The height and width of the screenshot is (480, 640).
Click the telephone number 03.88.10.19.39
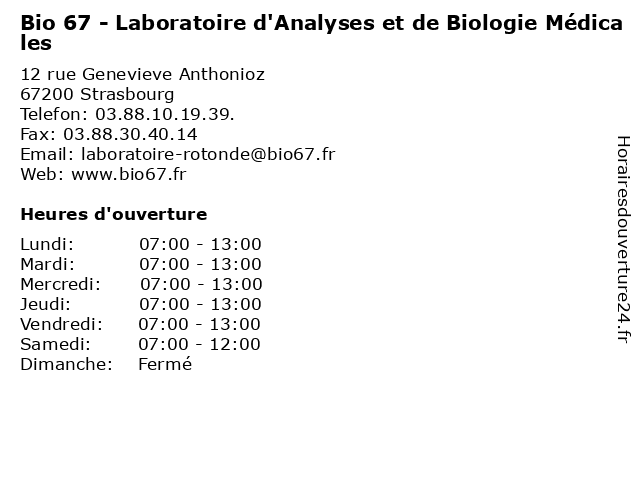click(165, 114)
